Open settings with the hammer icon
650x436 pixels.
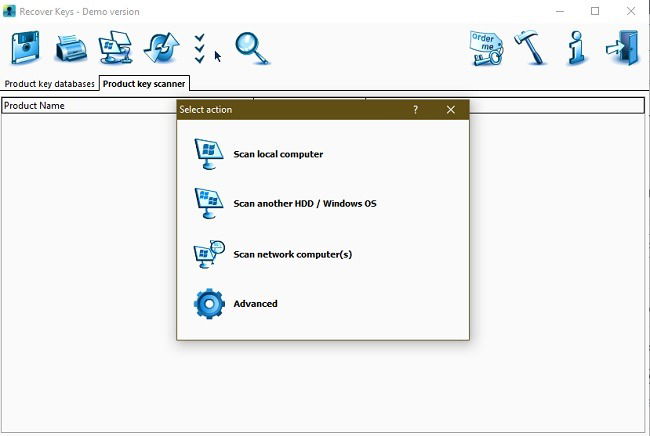[530, 48]
